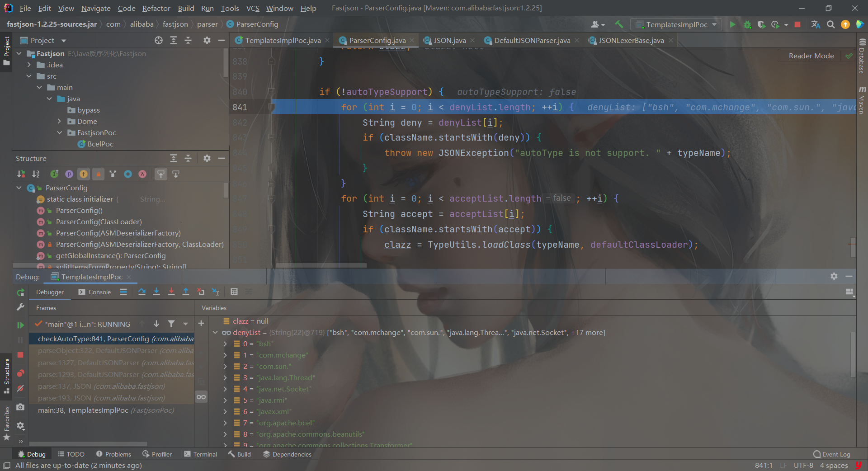Screen dimensions: 868x471
Task: Toggle Show non-public members in Structure
Action: [98, 174]
